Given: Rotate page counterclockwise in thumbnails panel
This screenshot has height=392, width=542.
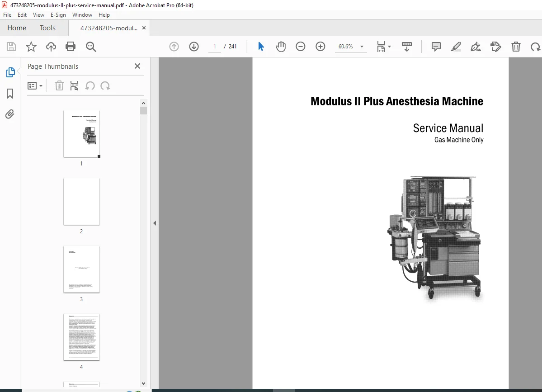Looking at the screenshot, I should (x=90, y=86).
